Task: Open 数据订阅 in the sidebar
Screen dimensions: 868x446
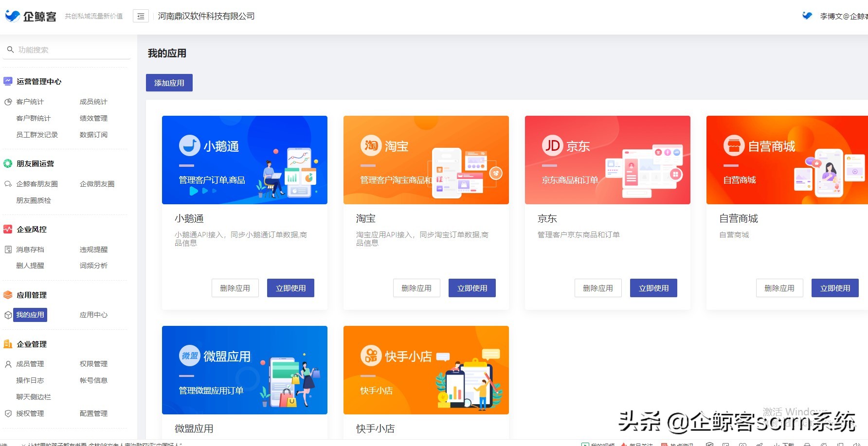Action: (x=93, y=135)
